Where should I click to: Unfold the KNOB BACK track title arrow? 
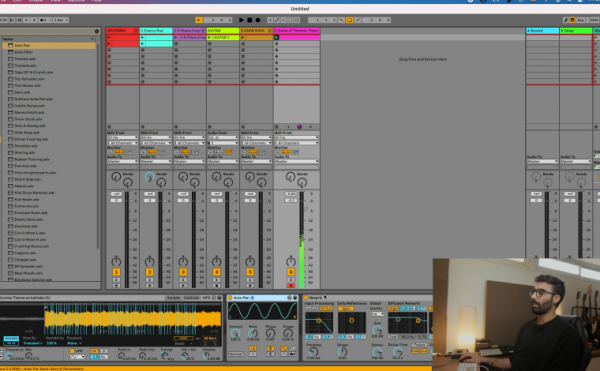click(x=269, y=31)
